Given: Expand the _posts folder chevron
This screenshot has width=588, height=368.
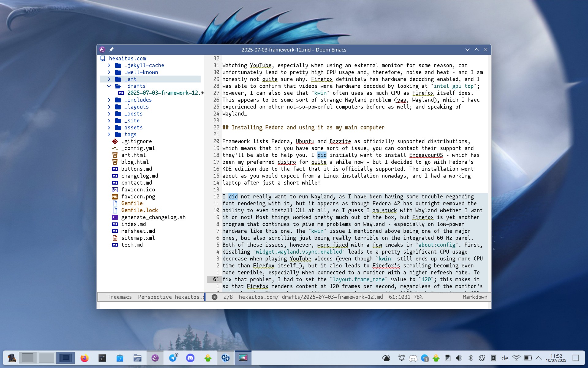Looking at the screenshot, I should (x=109, y=114).
